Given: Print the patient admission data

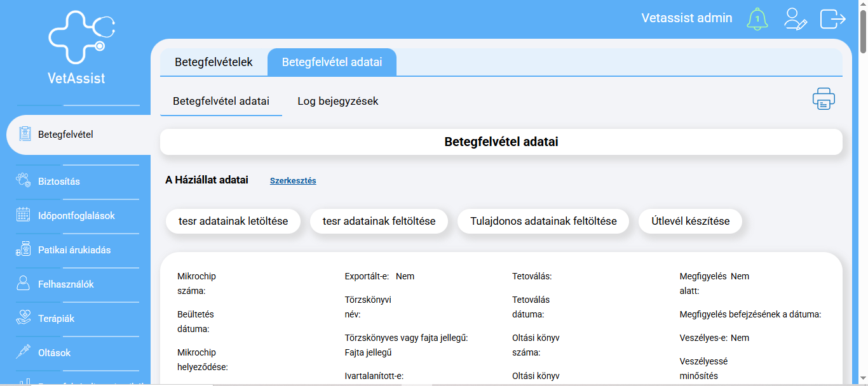Looking at the screenshot, I should (824, 99).
